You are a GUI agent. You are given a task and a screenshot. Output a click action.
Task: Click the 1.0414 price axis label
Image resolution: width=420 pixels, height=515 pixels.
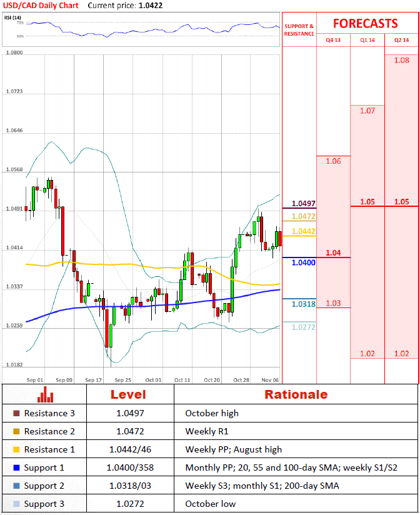pos(14,247)
